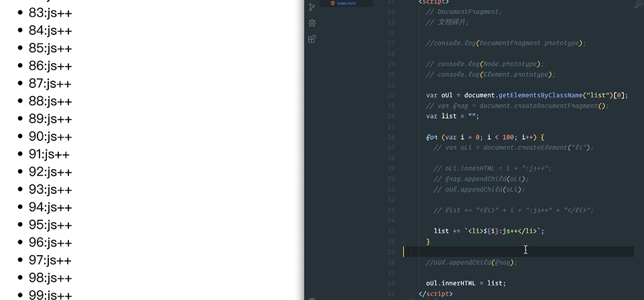Click list item 97:js++
Screen dimensions: 644x300
tap(50, 260)
